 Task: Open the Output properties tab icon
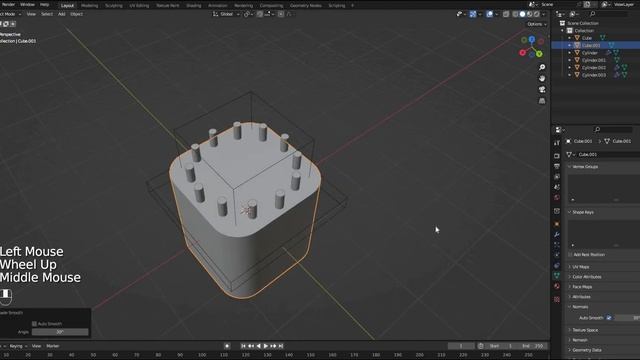point(557,166)
